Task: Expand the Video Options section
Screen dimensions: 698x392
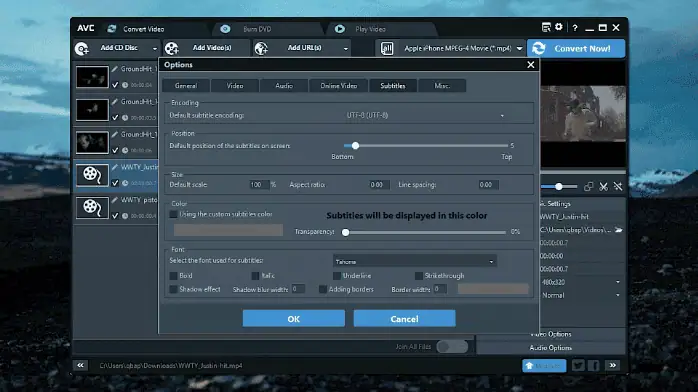Action: pos(551,334)
